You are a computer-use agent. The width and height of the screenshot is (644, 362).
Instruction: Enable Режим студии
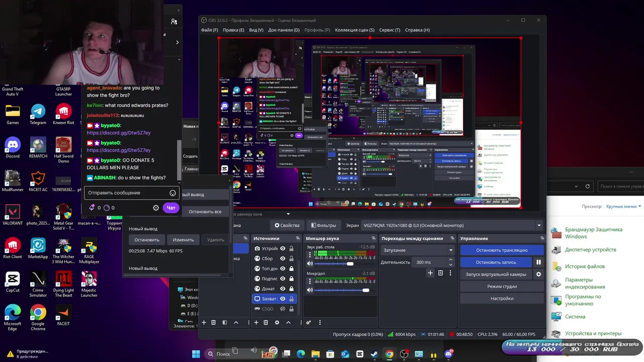502,286
